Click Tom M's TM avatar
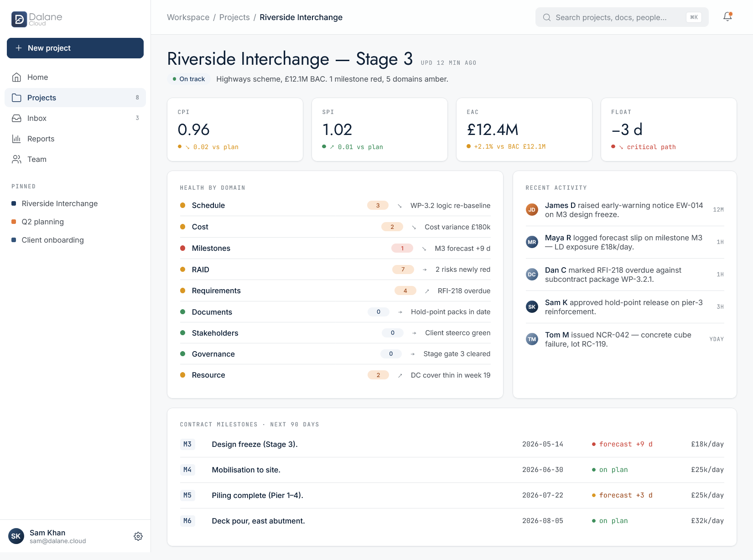753x560 pixels. point(532,339)
